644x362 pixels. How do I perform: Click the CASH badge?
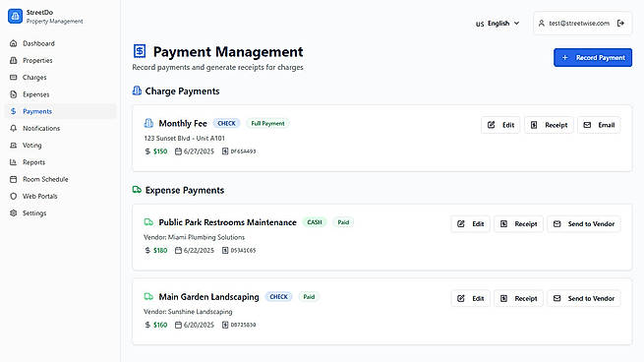[x=315, y=222]
